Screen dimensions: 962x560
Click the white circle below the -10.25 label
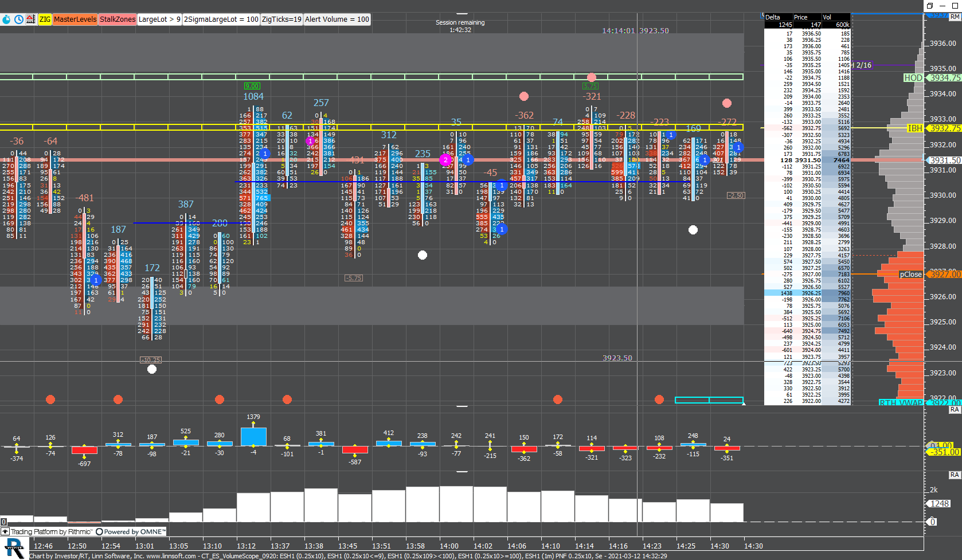(152, 369)
